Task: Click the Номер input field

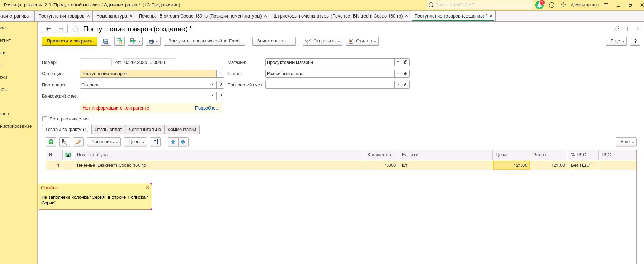Action: (96, 62)
